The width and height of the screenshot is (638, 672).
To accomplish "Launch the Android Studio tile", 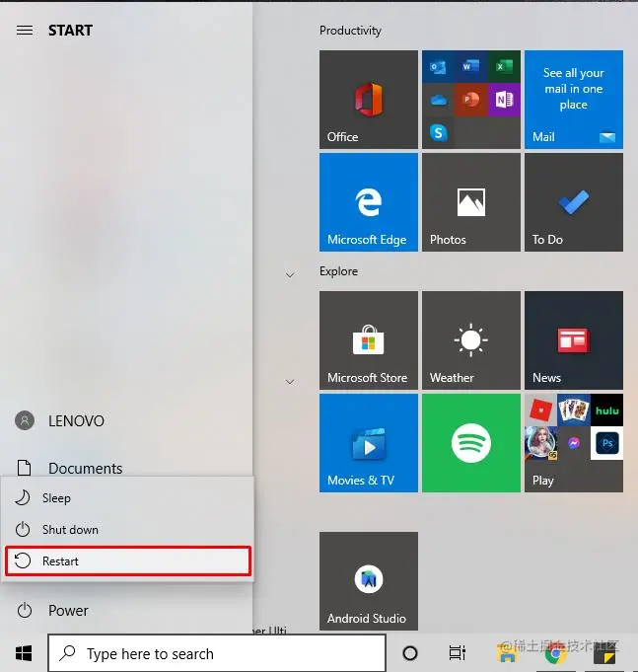I will [x=368, y=581].
